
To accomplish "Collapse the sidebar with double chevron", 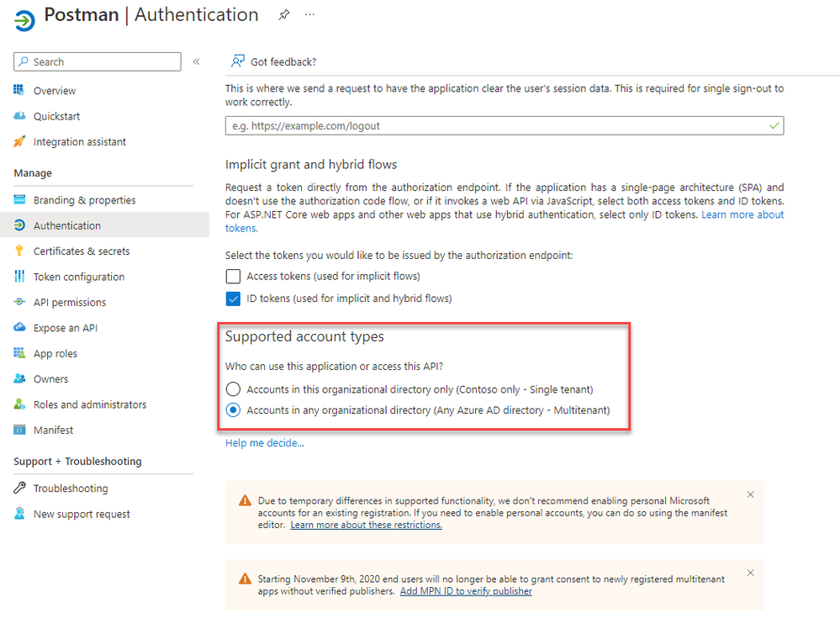I will pos(197,61).
